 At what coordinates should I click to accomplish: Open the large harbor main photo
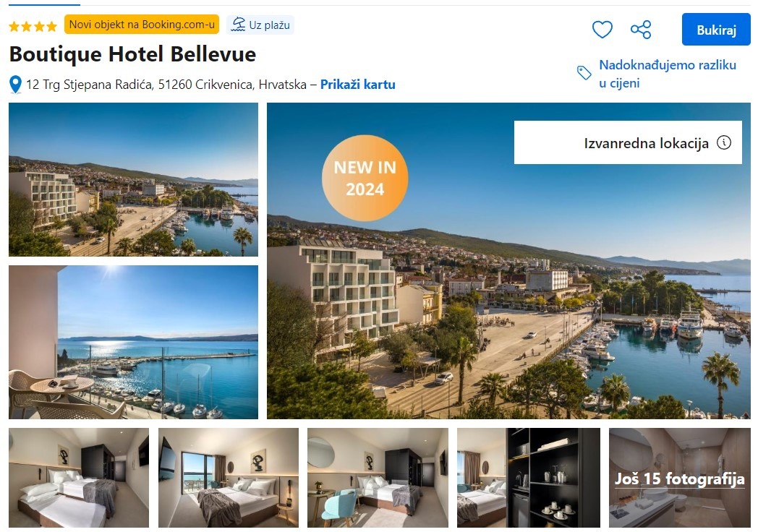508,260
